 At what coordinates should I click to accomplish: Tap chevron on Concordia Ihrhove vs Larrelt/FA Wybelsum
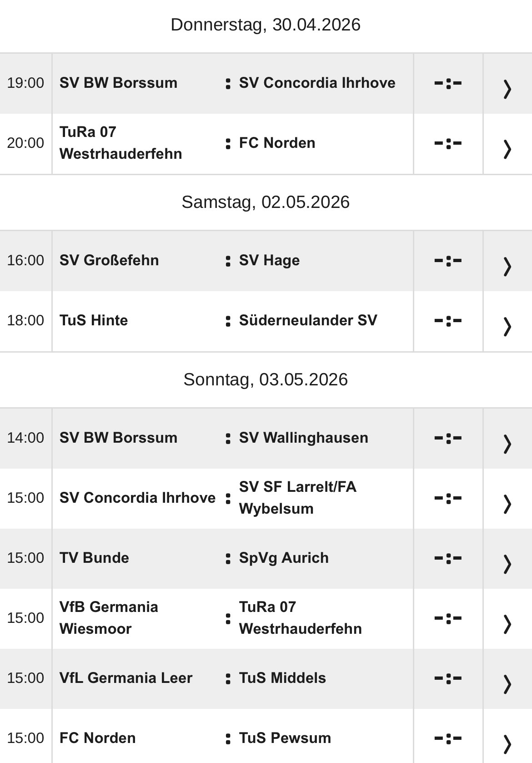(x=507, y=503)
